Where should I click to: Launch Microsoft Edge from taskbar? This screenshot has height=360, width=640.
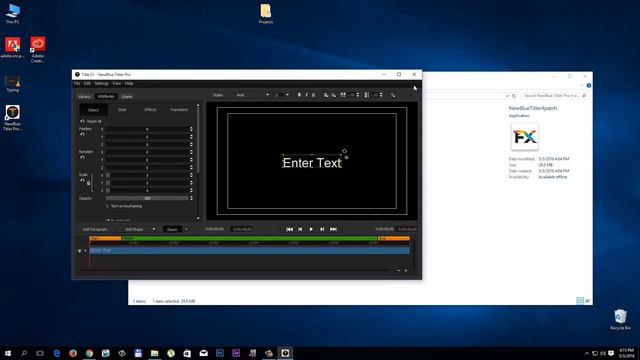[57, 353]
